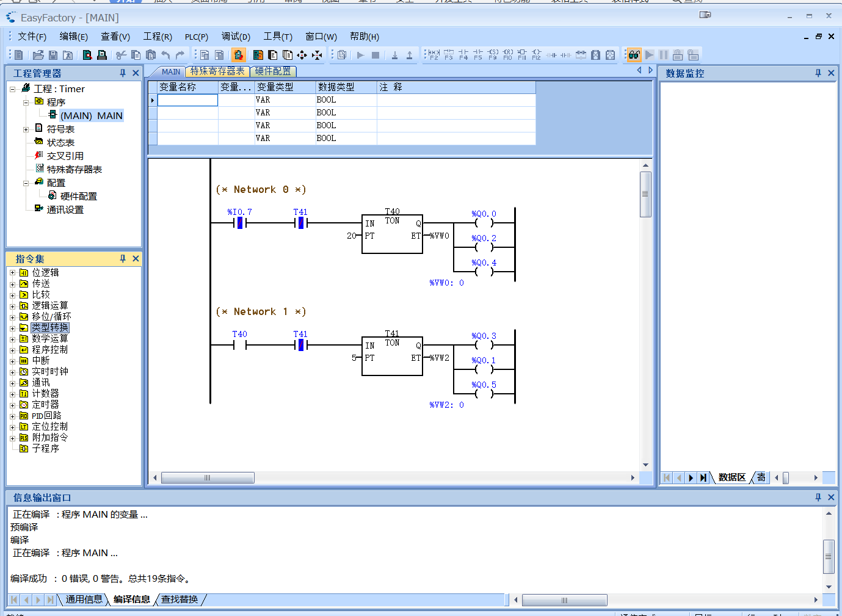The height and width of the screenshot is (616, 842).
Task: Click the output coil F11 icon
Action: tap(522, 55)
